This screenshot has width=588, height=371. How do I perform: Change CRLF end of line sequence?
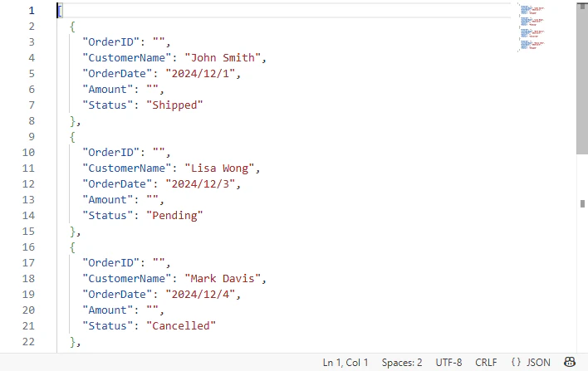tap(486, 363)
